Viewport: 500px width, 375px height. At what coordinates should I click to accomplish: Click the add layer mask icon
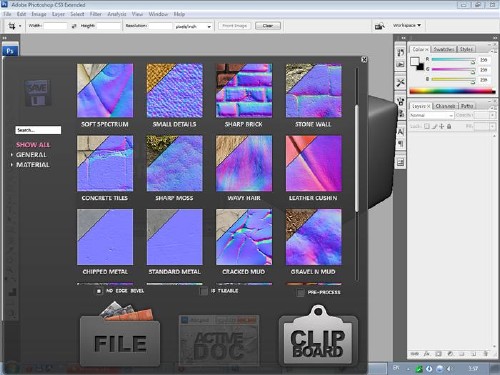click(438, 354)
